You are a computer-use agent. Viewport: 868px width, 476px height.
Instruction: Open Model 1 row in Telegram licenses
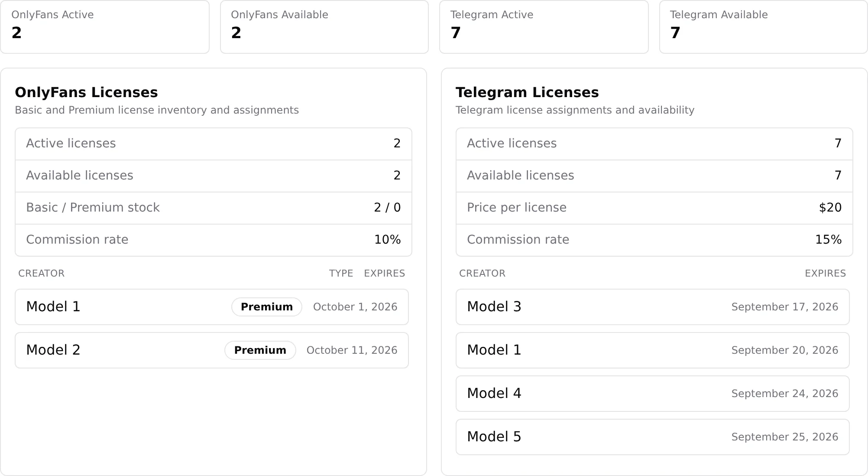pyautogui.click(x=653, y=350)
